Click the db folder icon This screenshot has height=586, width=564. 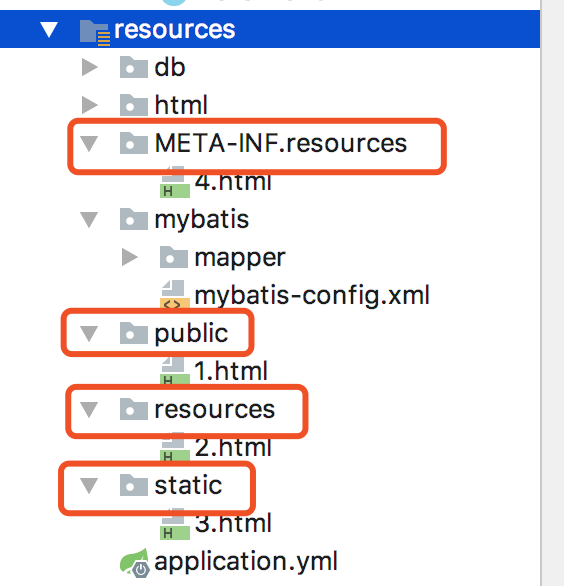pyautogui.click(x=134, y=67)
